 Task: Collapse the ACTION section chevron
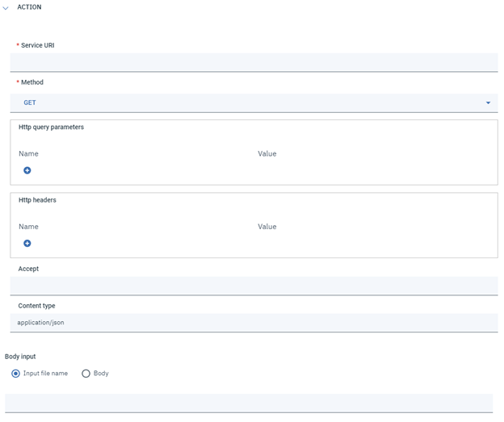coord(6,7)
